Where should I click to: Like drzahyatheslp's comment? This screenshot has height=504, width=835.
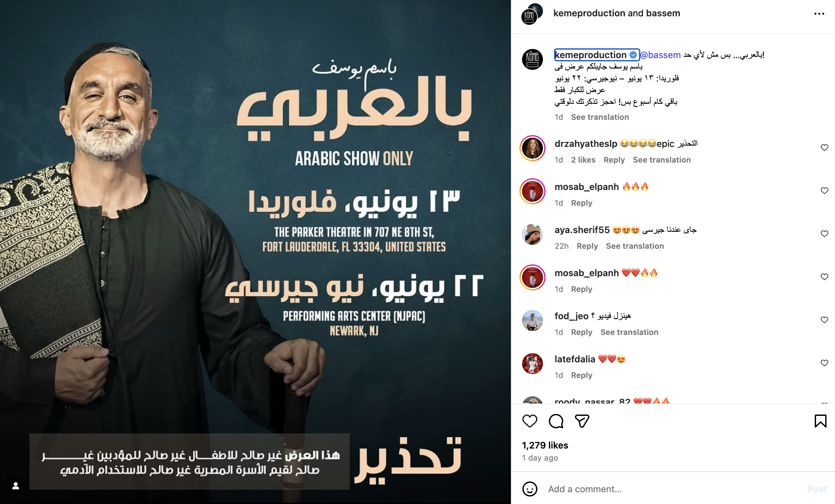[825, 147]
